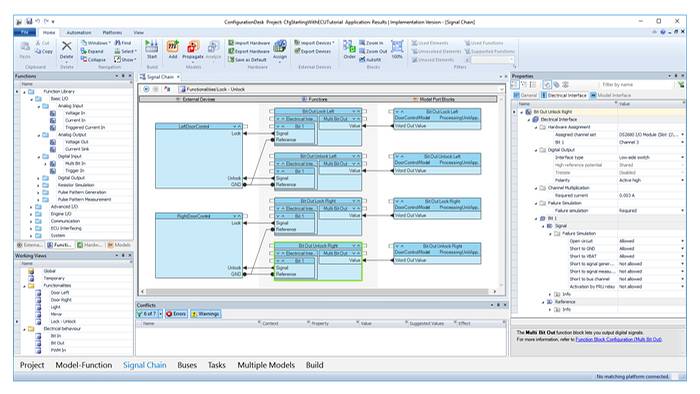Go to the Buses section below the screenshot
This screenshot has width=700, height=394.
(187, 365)
